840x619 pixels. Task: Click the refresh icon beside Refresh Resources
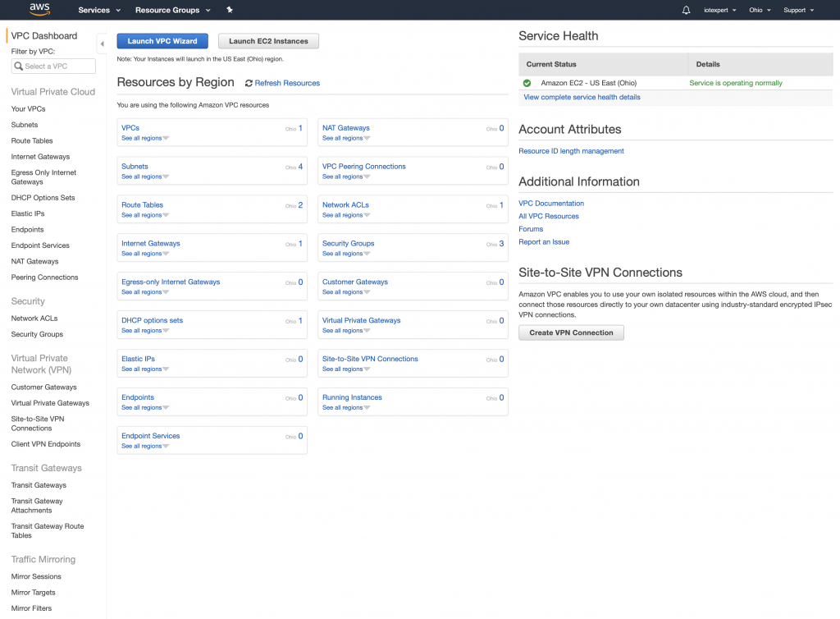point(249,83)
